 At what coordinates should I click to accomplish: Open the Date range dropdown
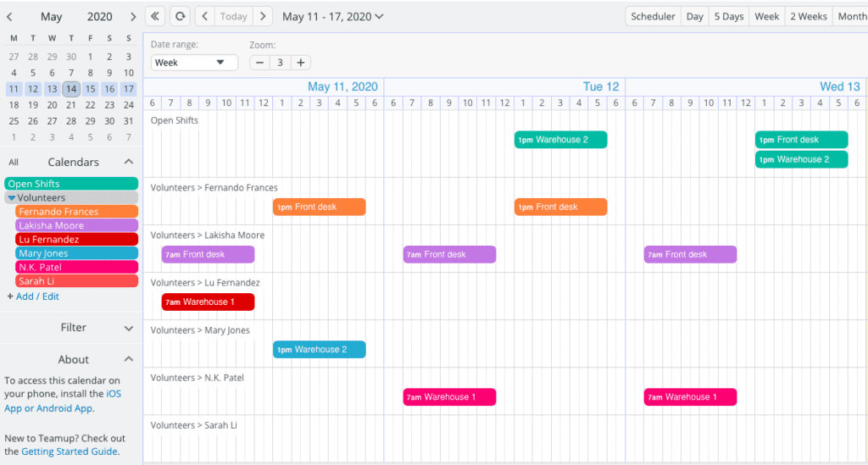point(194,63)
